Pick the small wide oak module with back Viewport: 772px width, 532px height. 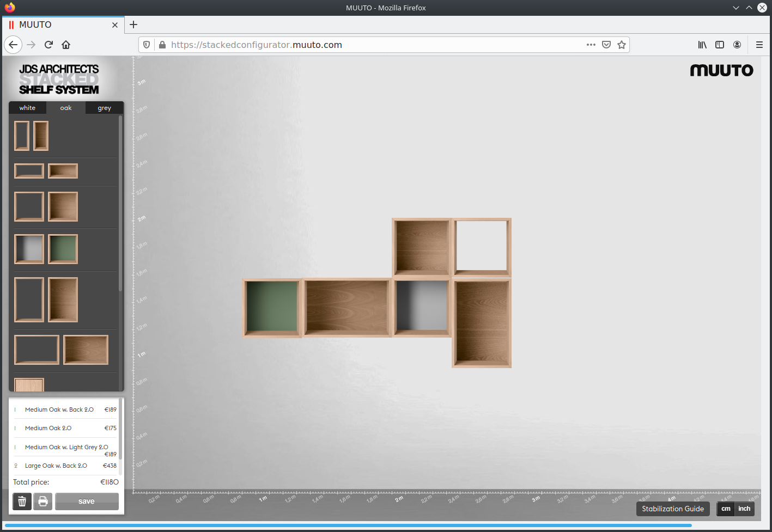(63, 171)
